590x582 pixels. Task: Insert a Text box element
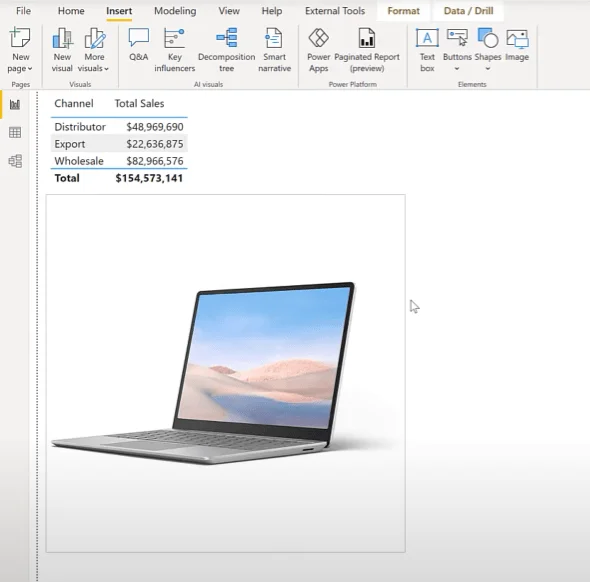pos(427,50)
